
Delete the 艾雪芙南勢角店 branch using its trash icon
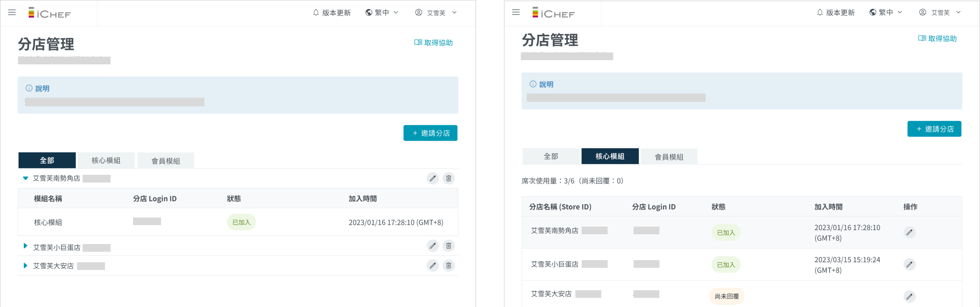pos(449,178)
